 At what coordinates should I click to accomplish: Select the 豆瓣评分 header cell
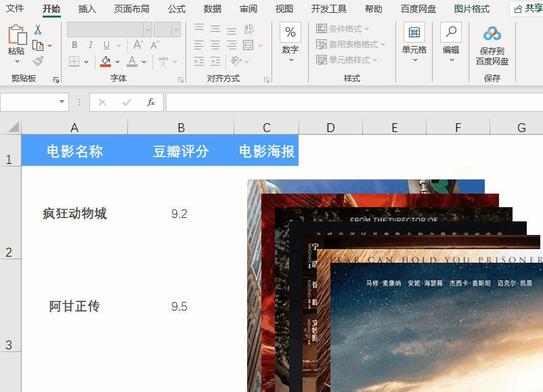click(181, 151)
